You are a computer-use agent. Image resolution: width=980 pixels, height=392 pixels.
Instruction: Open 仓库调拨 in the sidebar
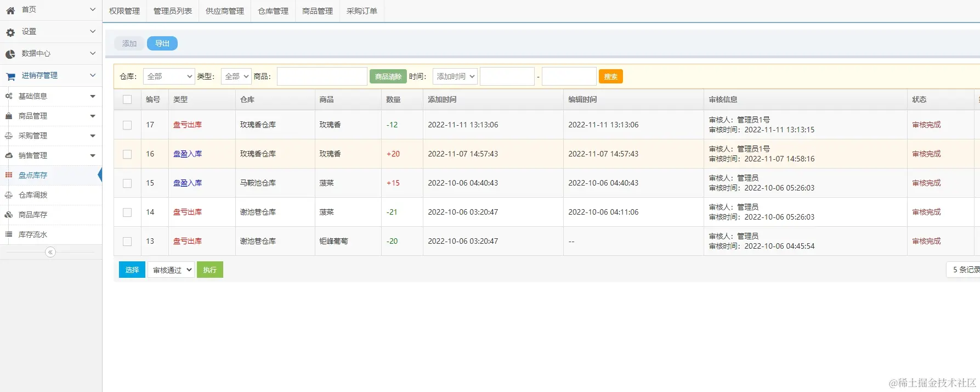(x=33, y=195)
